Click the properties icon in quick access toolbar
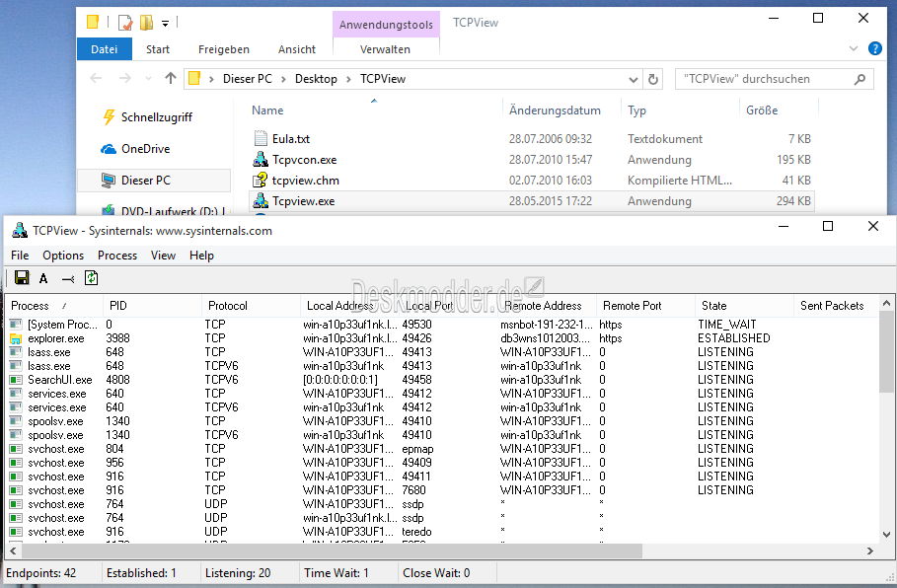The height and width of the screenshot is (588, 897). (x=125, y=23)
